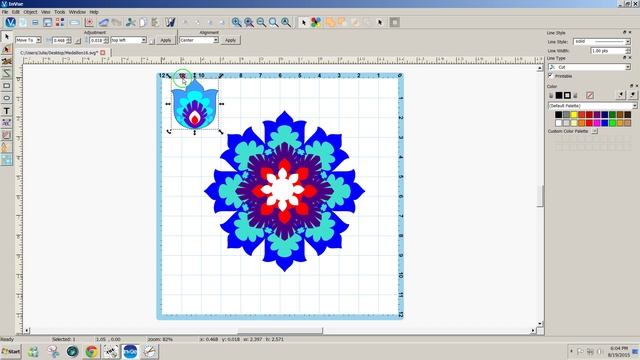This screenshot has height=360, width=640.
Task: Close the Medallion16.svg document tab
Action: click(x=103, y=53)
